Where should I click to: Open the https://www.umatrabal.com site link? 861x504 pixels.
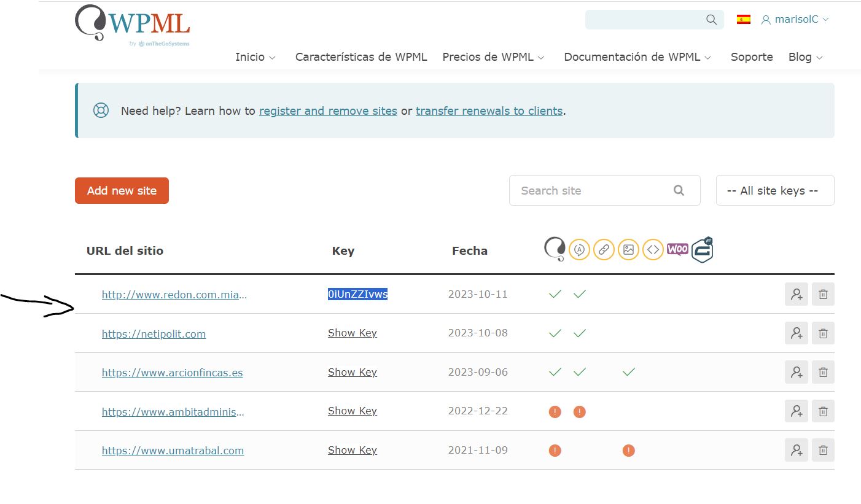[173, 451]
